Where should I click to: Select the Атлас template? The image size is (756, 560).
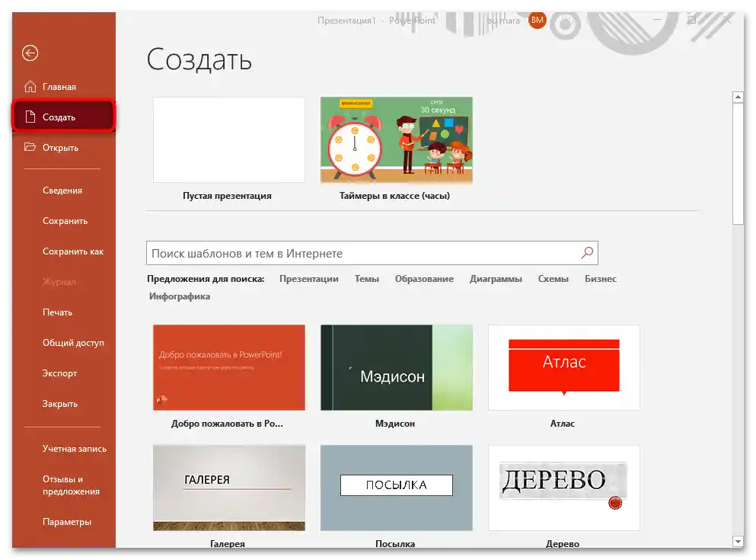point(563,367)
